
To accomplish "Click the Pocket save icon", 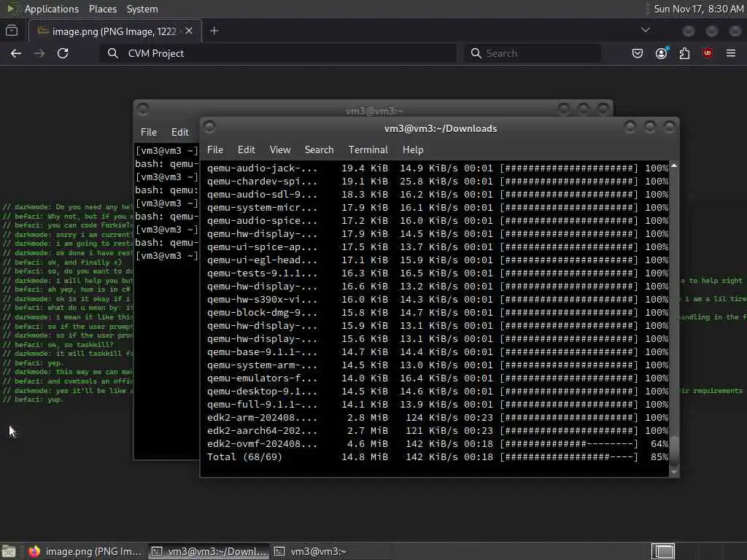I will [638, 53].
